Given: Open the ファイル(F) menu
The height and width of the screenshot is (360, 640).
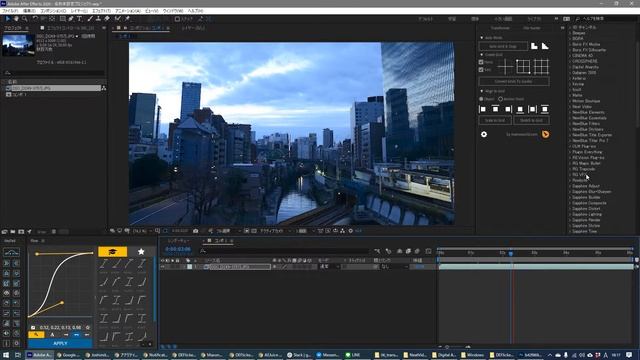Looking at the screenshot, I should click(x=10, y=11).
